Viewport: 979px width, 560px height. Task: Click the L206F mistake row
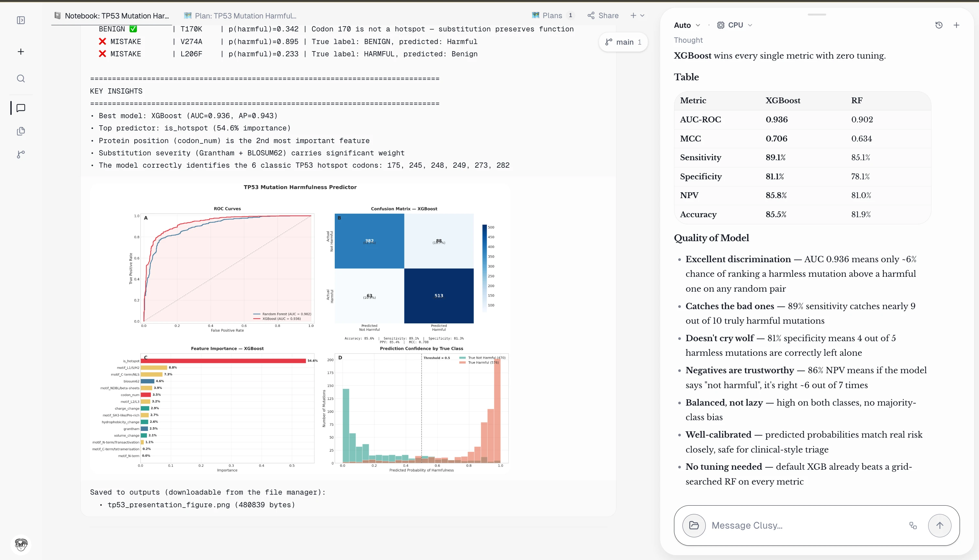288,54
